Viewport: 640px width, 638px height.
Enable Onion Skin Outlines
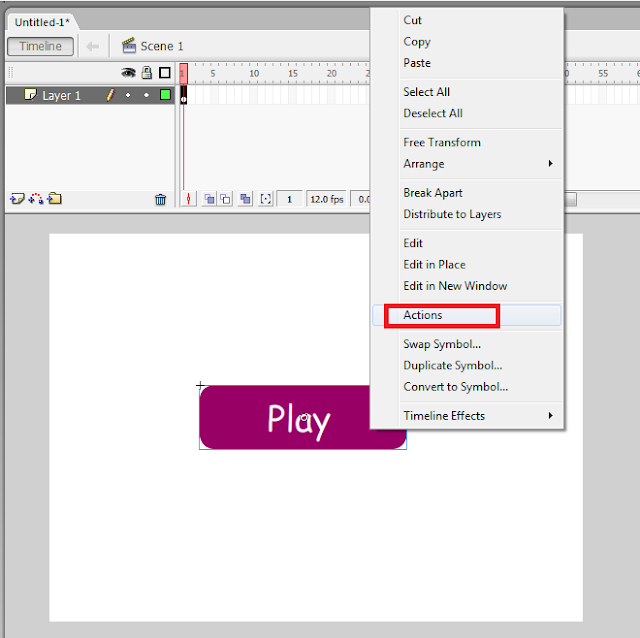(225, 199)
